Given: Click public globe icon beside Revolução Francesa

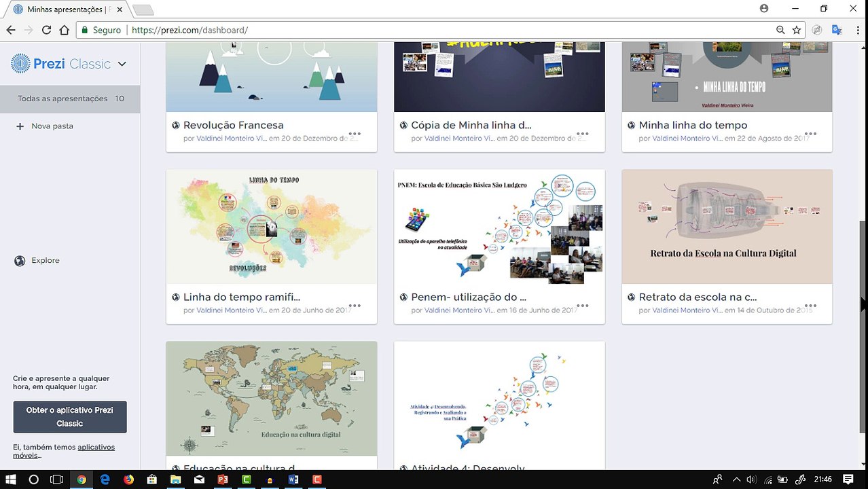Looking at the screenshot, I should click(x=176, y=125).
